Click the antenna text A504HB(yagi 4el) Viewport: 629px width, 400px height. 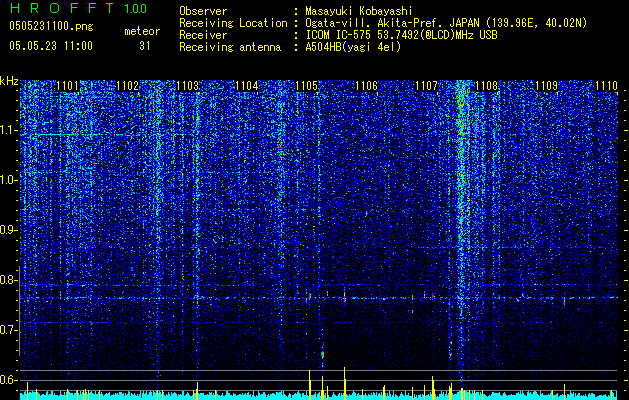click(353, 47)
